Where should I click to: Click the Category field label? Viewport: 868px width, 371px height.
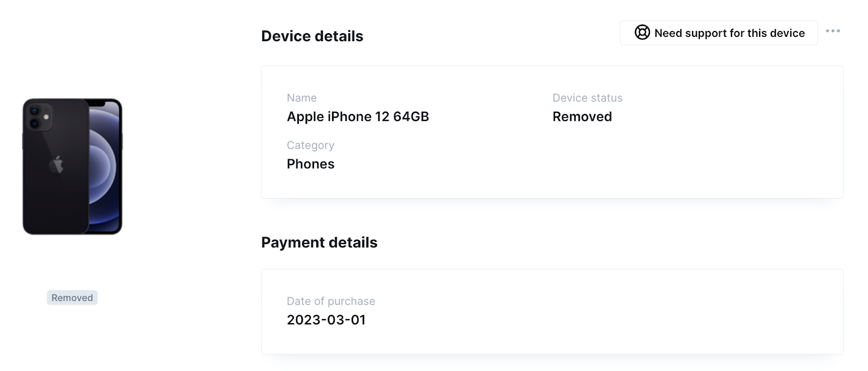tap(310, 145)
